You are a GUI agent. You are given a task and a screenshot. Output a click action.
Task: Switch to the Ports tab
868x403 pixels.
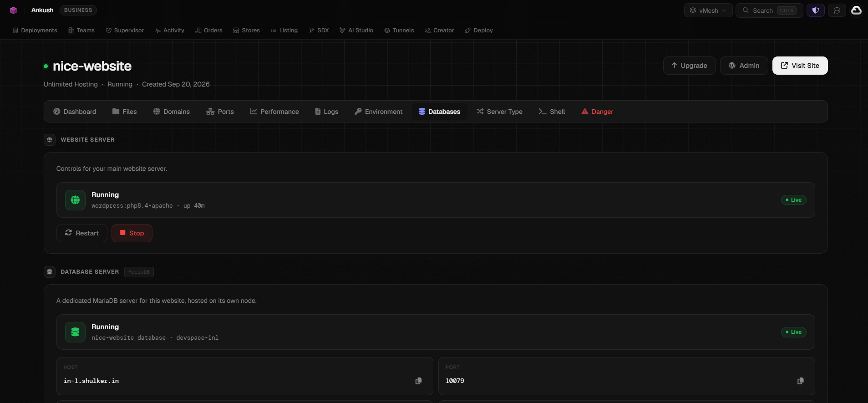tap(220, 112)
